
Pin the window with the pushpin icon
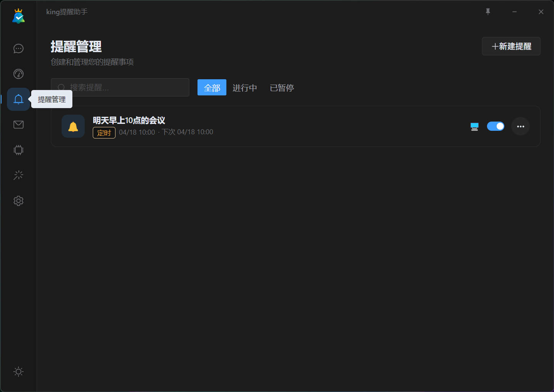(x=487, y=12)
